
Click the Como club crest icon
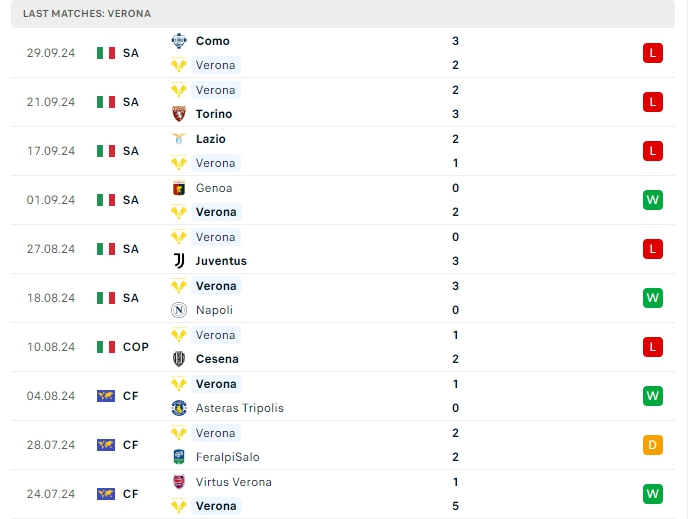(x=179, y=41)
